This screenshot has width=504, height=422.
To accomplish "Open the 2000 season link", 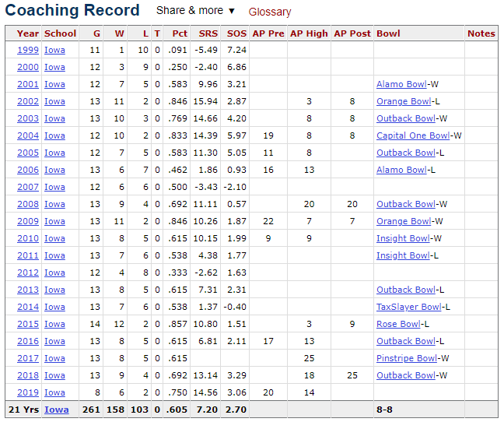I will pyautogui.click(x=28, y=67).
